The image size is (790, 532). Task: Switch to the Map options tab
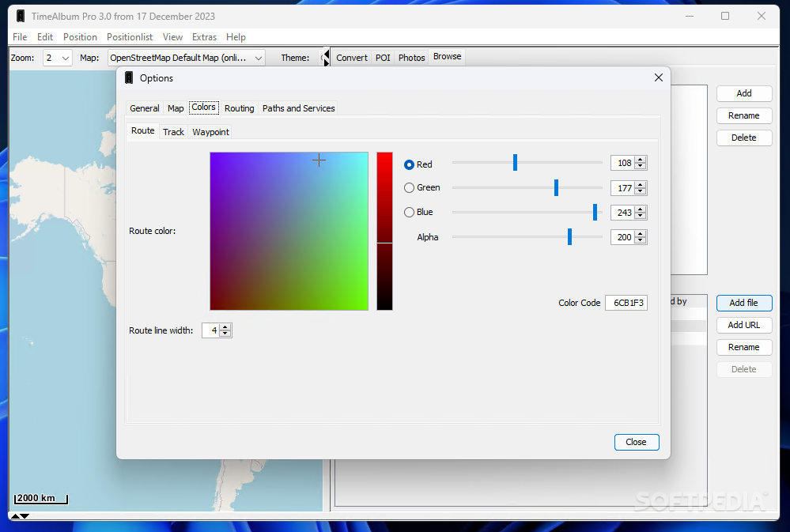tap(176, 108)
